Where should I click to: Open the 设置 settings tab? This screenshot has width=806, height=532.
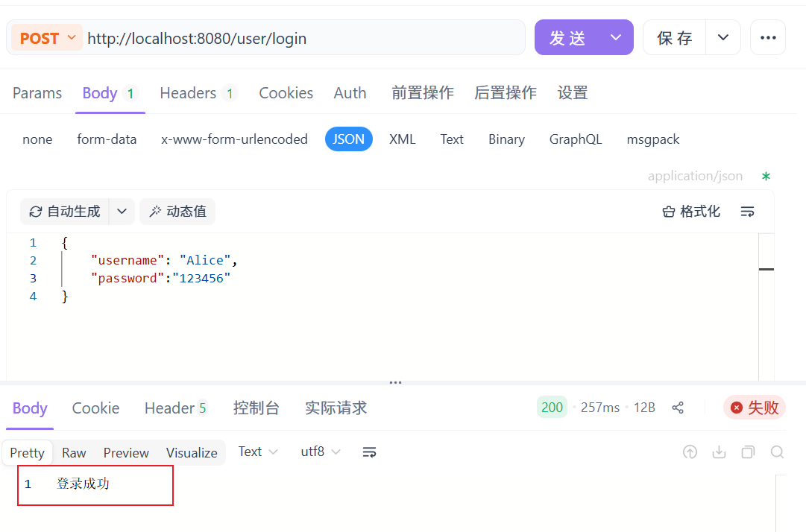click(573, 93)
